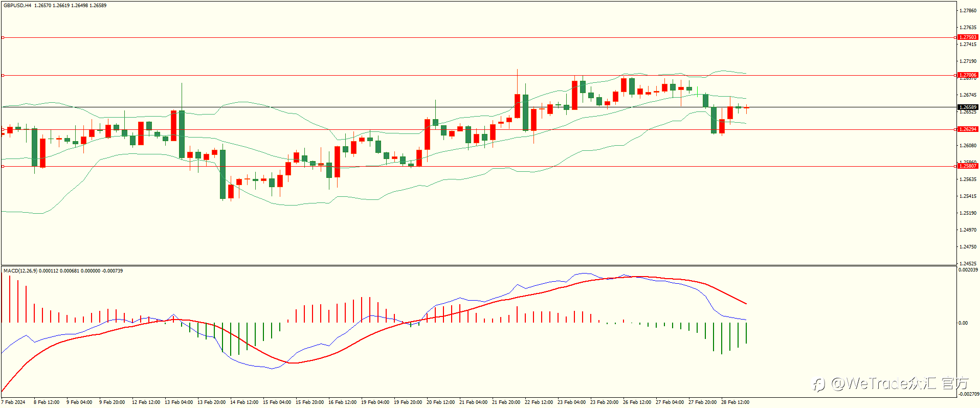
Task: Click the 1.24750 price axis label
Action: tap(968, 247)
